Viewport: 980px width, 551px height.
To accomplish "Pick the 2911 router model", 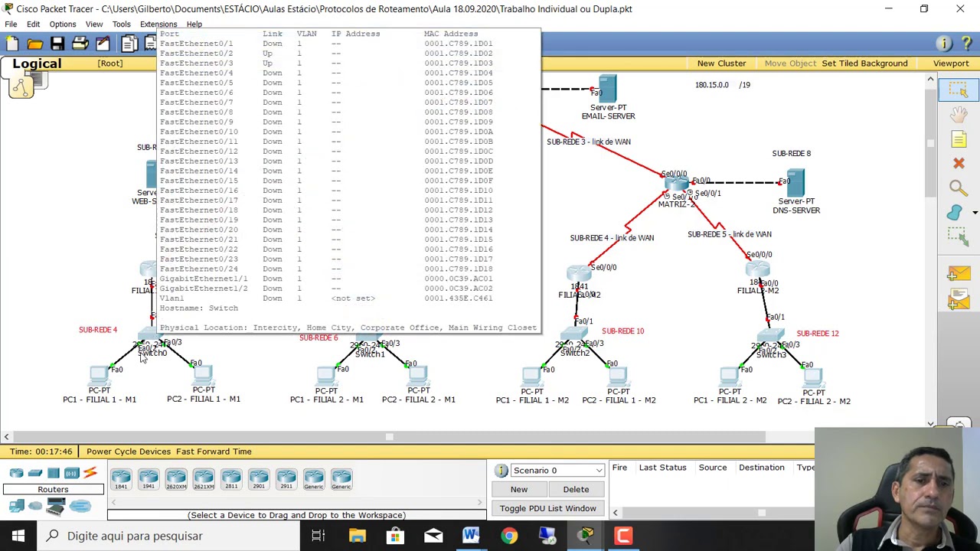I will point(286,478).
